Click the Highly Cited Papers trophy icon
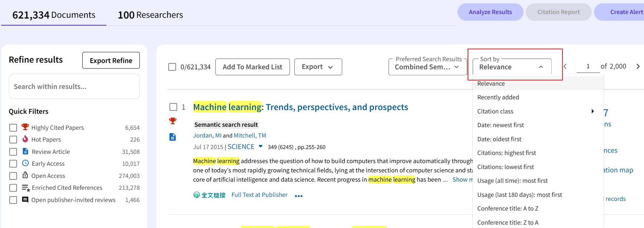 25,127
